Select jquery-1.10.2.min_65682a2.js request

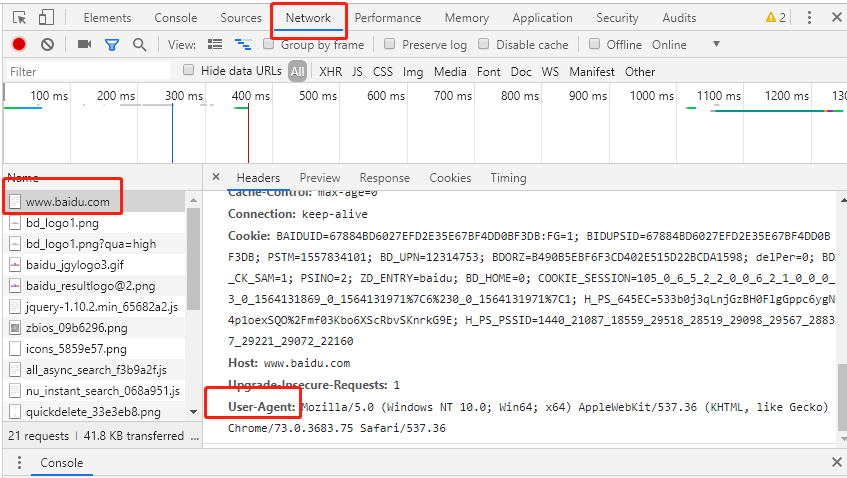coord(95,307)
